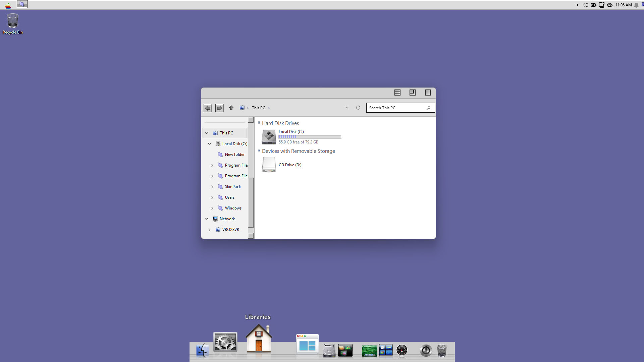
Task: Open System Preferences gear in dock
Action: pos(225,342)
